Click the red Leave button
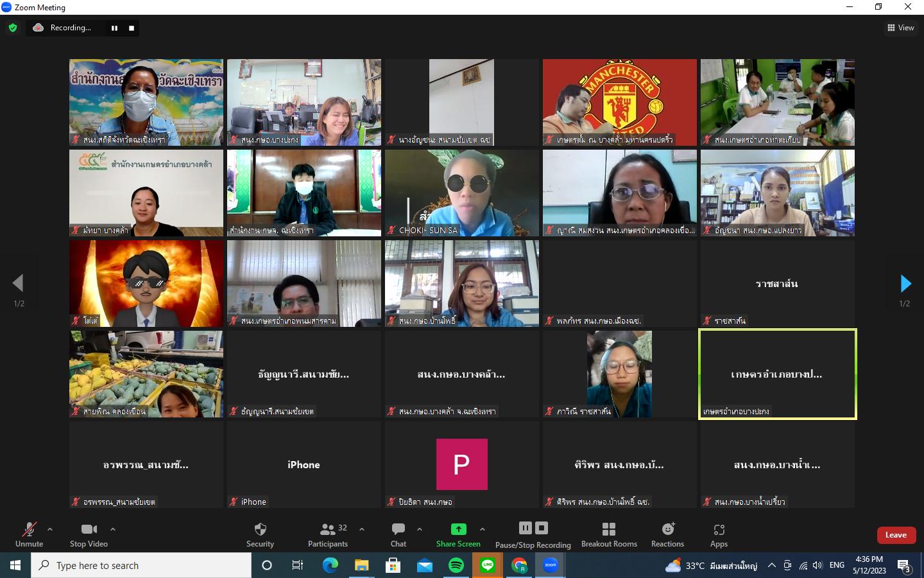The height and width of the screenshot is (578, 924). tap(896, 535)
